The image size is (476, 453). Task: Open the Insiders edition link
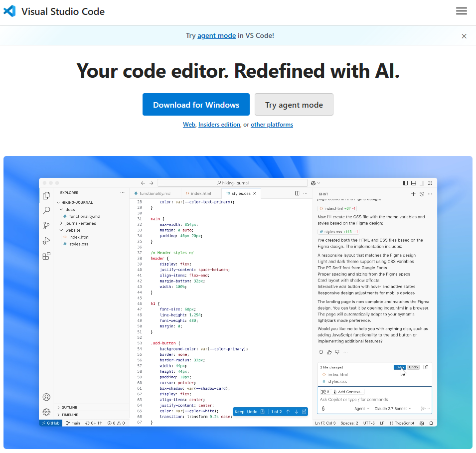coord(219,125)
